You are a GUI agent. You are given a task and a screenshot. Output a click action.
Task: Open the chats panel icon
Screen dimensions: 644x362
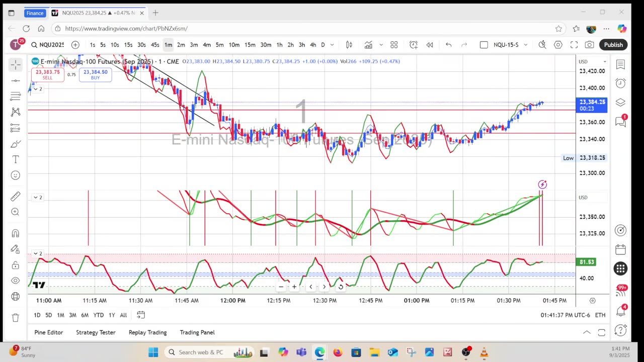[620, 122]
